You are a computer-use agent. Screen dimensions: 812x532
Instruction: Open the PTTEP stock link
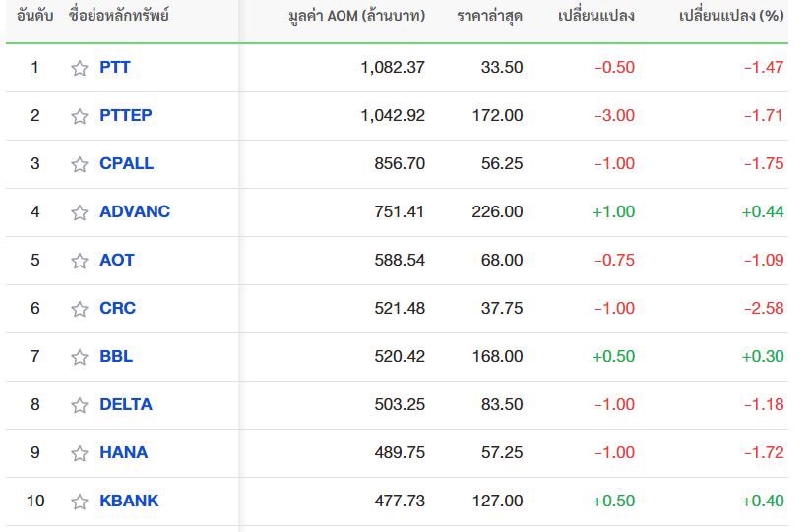pyautogui.click(x=126, y=115)
